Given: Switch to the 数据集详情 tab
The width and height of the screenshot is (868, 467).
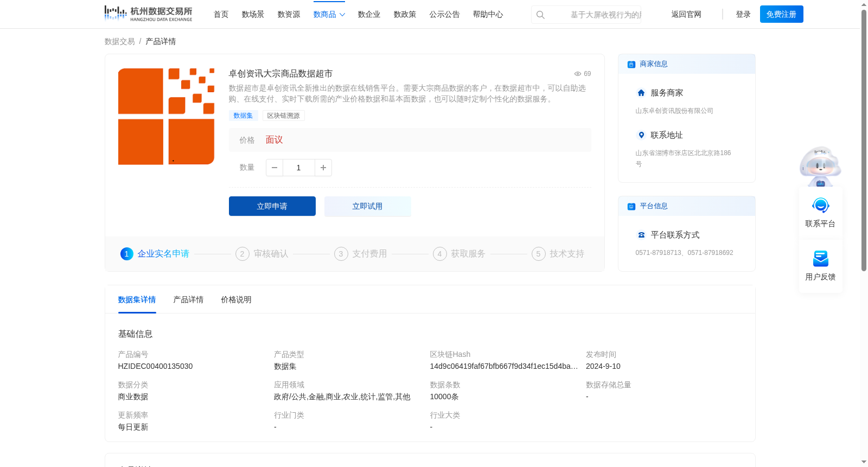Looking at the screenshot, I should point(137,300).
